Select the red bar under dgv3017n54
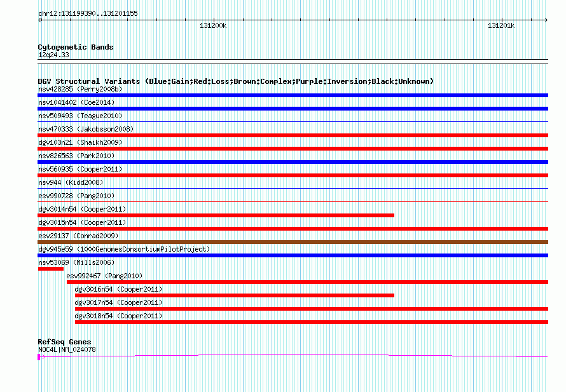 coord(312,309)
